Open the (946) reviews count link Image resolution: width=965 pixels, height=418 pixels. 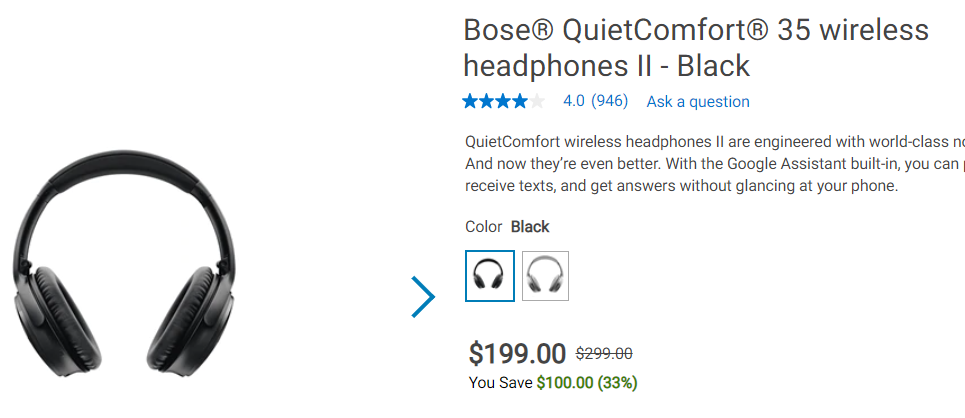pos(609,101)
